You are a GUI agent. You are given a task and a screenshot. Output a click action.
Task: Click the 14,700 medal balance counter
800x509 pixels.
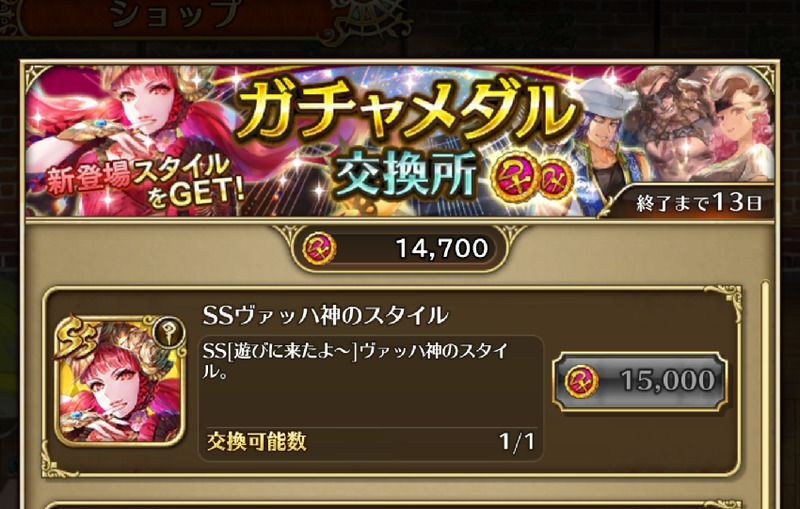pyautogui.click(x=400, y=248)
